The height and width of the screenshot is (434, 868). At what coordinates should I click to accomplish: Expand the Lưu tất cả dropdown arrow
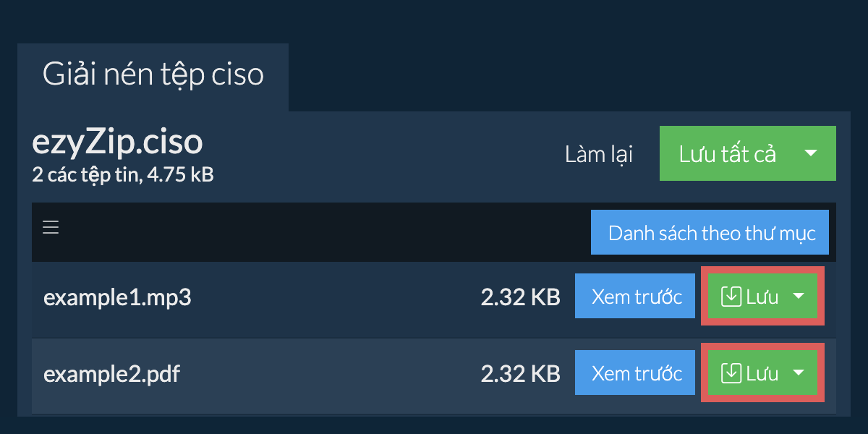(x=811, y=153)
